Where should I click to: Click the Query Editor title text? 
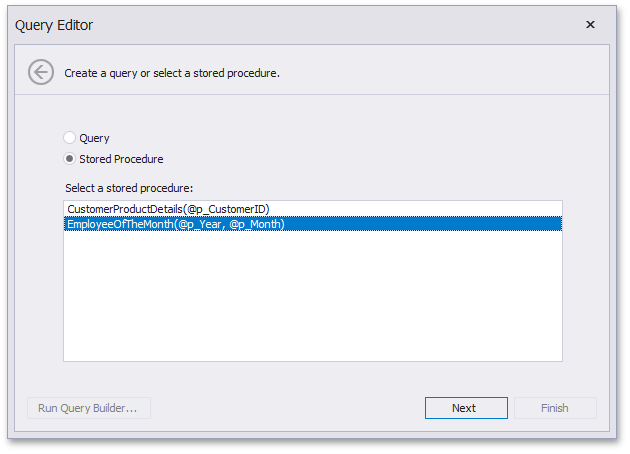(x=54, y=24)
